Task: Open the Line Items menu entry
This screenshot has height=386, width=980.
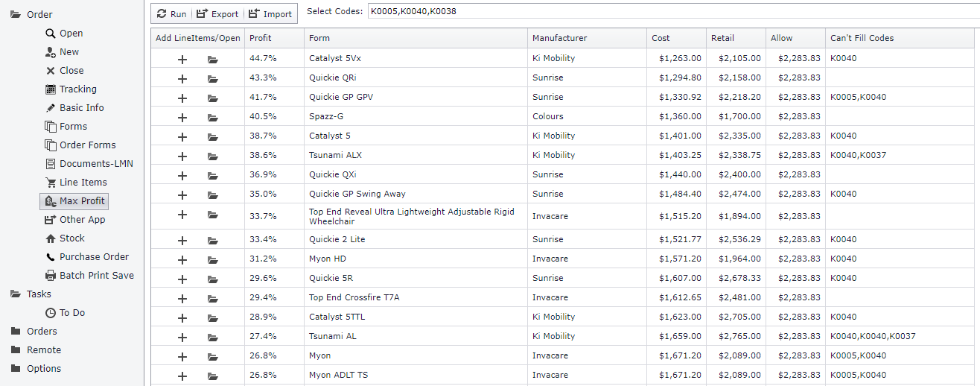Action: pos(83,183)
